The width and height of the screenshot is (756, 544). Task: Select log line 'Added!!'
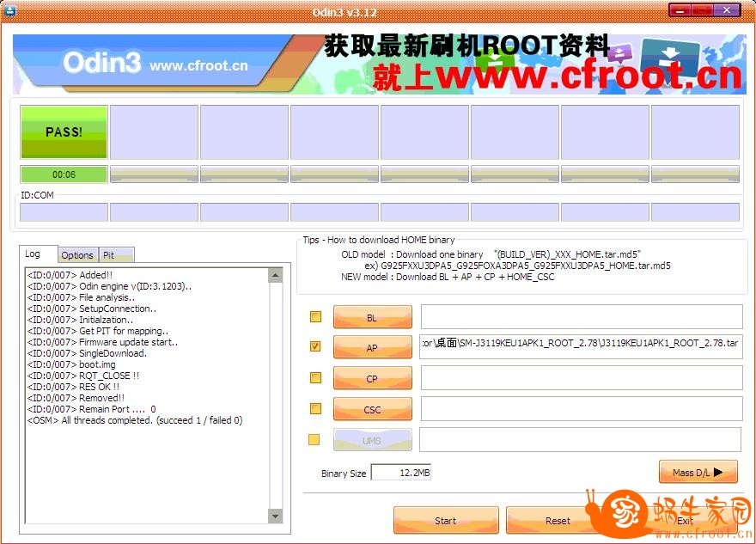[70, 275]
